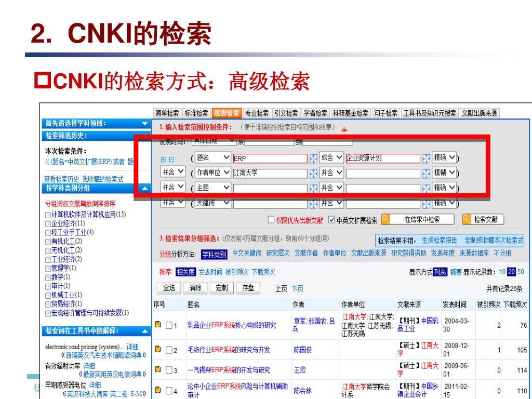Open article 毛纺行业ERP系统的研究与开发

coord(229,350)
